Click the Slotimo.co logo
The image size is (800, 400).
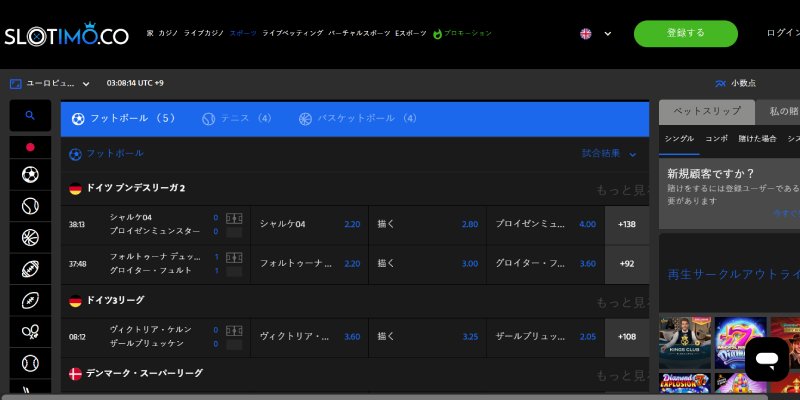[x=66, y=34]
